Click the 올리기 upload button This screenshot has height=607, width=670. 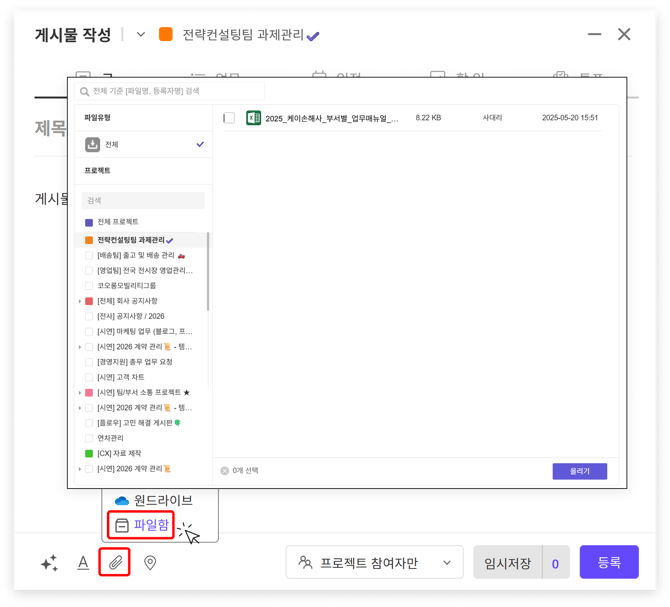coord(579,471)
